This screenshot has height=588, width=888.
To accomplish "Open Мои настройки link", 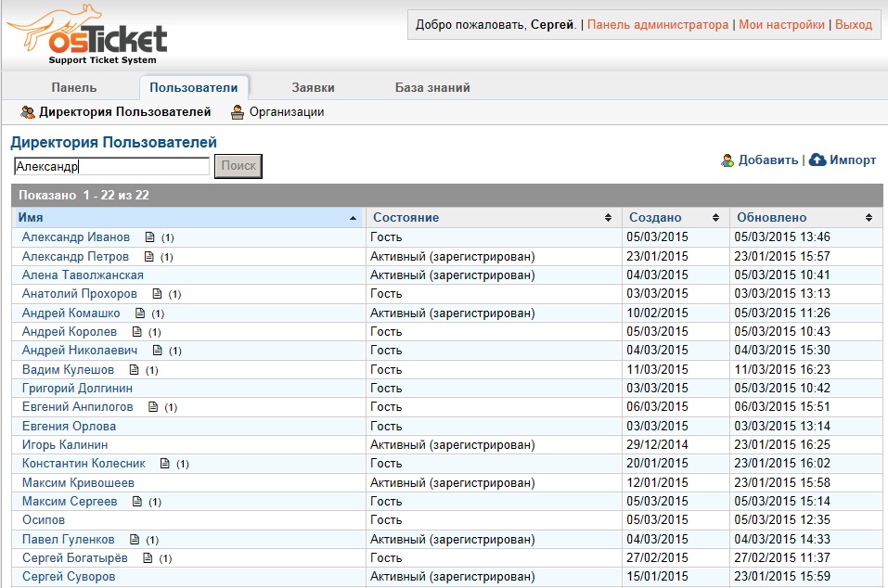I will pyautogui.click(x=781, y=25).
